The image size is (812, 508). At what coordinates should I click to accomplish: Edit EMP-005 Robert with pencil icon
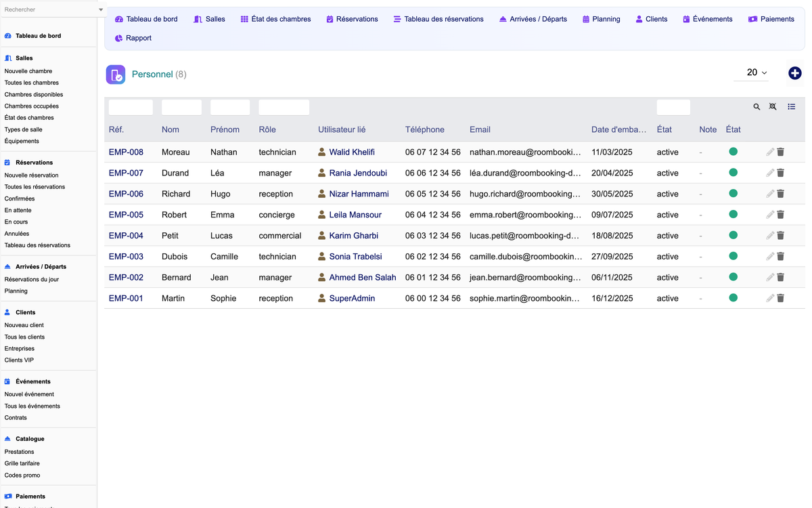click(770, 215)
